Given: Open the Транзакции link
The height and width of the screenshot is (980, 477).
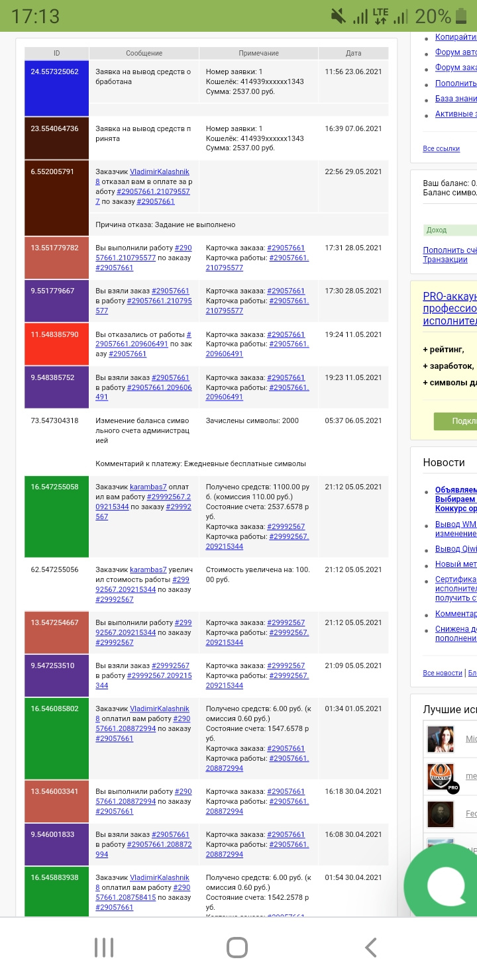Looking at the screenshot, I should (445, 260).
